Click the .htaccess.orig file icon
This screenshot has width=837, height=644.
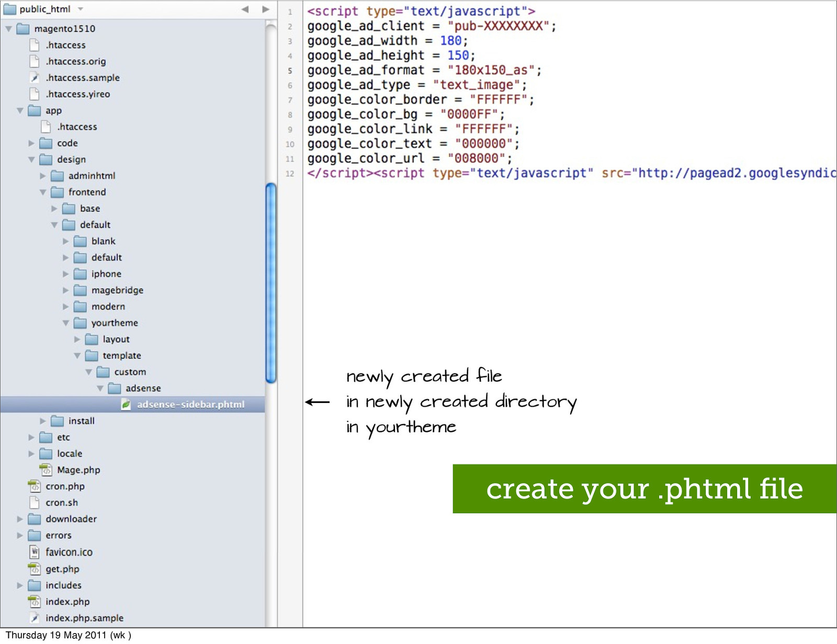(35, 61)
